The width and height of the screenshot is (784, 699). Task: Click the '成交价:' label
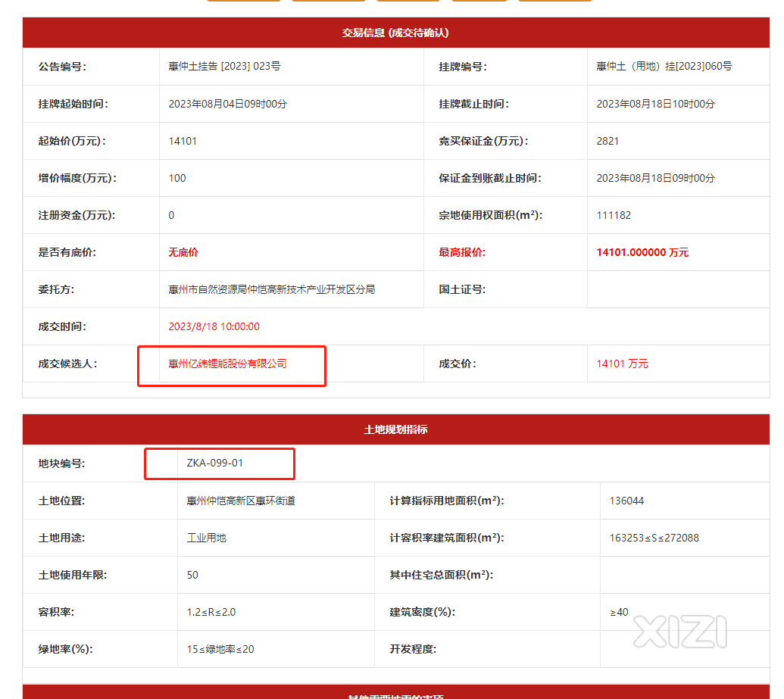point(458,364)
